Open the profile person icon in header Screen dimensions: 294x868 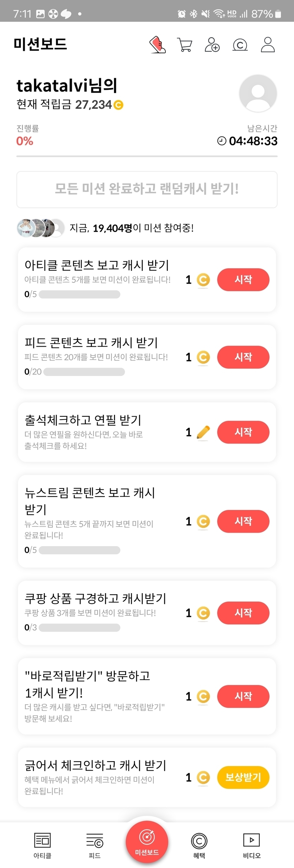point(268,45)
